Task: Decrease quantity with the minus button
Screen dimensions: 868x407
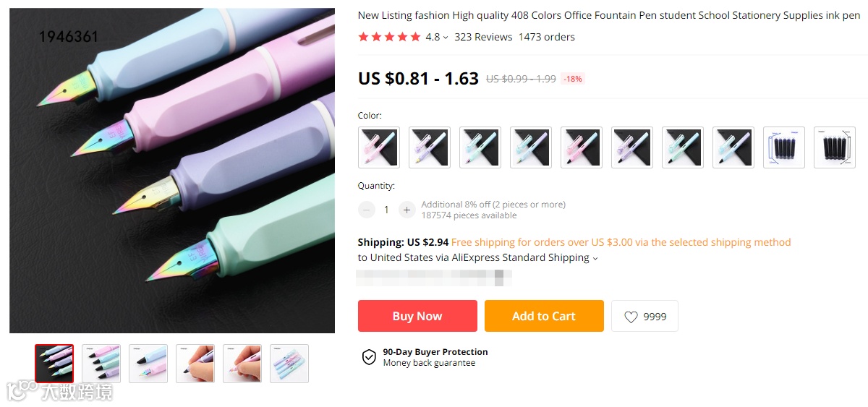Action: (x=367, y=210)
